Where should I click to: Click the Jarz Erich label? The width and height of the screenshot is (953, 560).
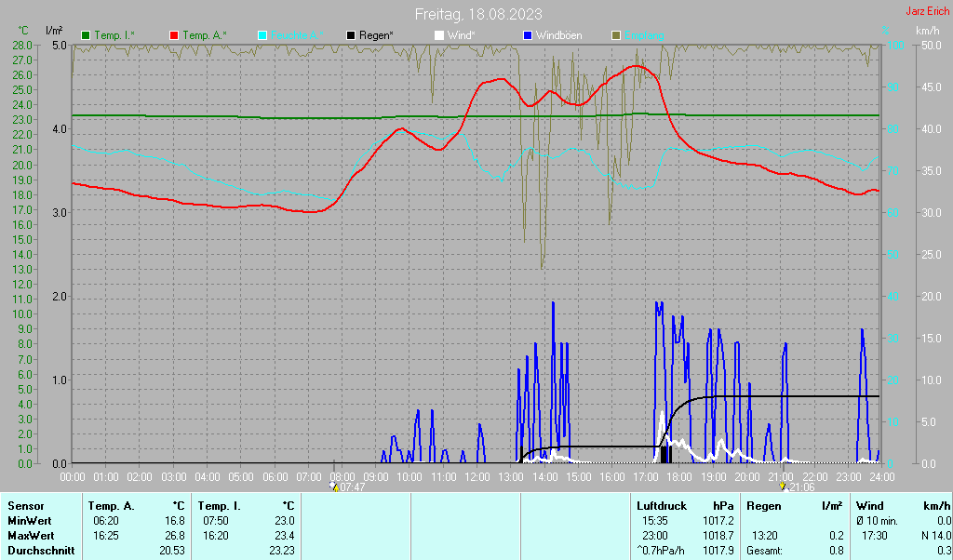coord(928,11)
